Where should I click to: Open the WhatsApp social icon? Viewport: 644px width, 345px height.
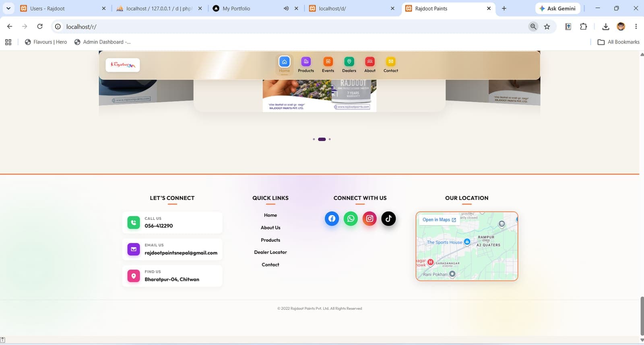pyautogui.click(x=351, y=218)
